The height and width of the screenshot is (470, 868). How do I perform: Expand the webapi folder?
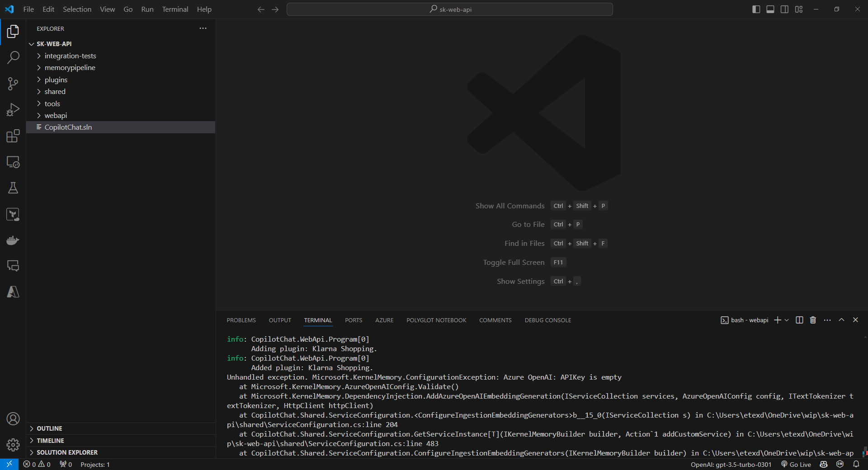120,115
